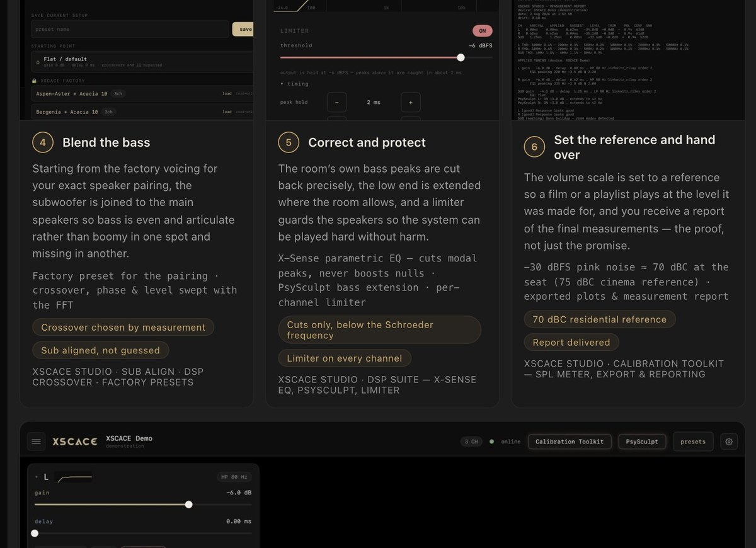Click the lock icon next to XSCACE FACTORY
Screen dimensions: 756x548
(34, 81)
